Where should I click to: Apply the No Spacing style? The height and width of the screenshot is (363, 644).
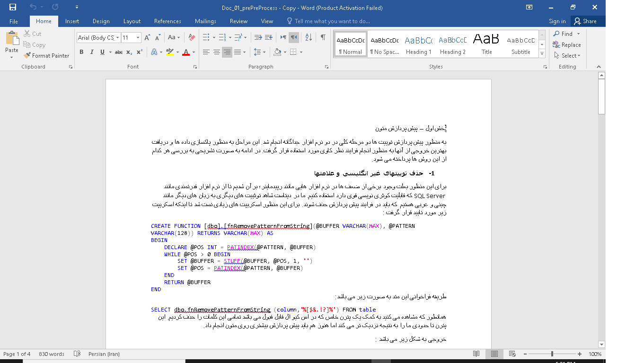pyautogui.click(x=385, y=44)
